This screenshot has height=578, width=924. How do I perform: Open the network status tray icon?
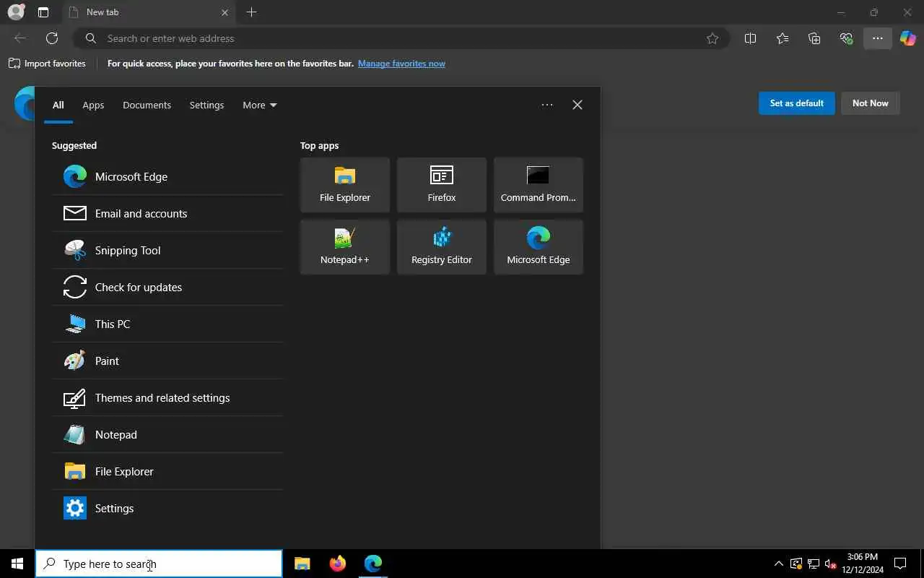coord(814,564)
